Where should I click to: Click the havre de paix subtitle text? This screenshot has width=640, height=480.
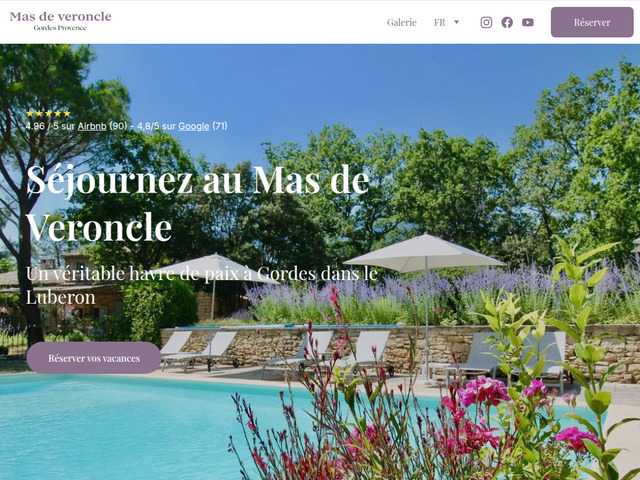pyautogui.click(x=202, y=285)
